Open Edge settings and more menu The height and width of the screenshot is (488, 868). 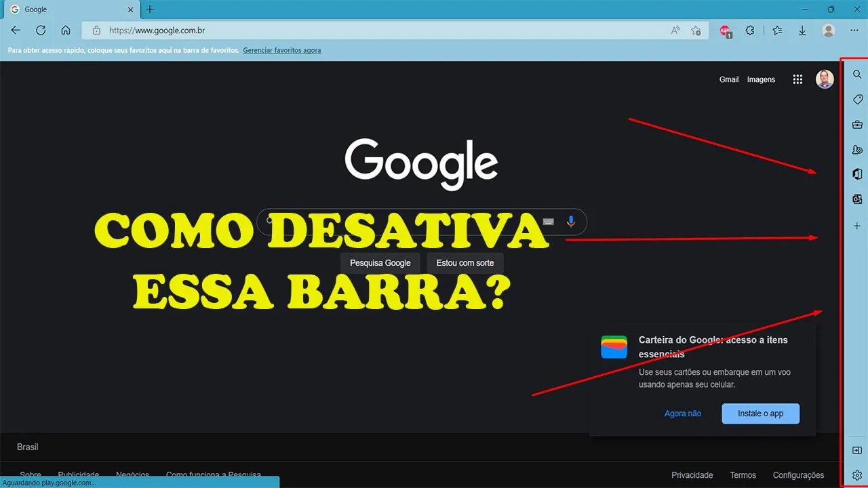(854, 30)
